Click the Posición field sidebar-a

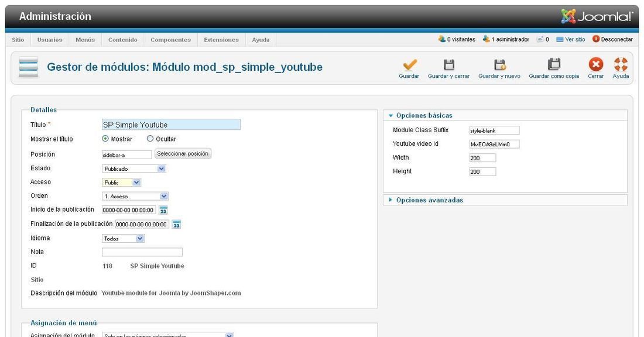[x=127, y=155]
